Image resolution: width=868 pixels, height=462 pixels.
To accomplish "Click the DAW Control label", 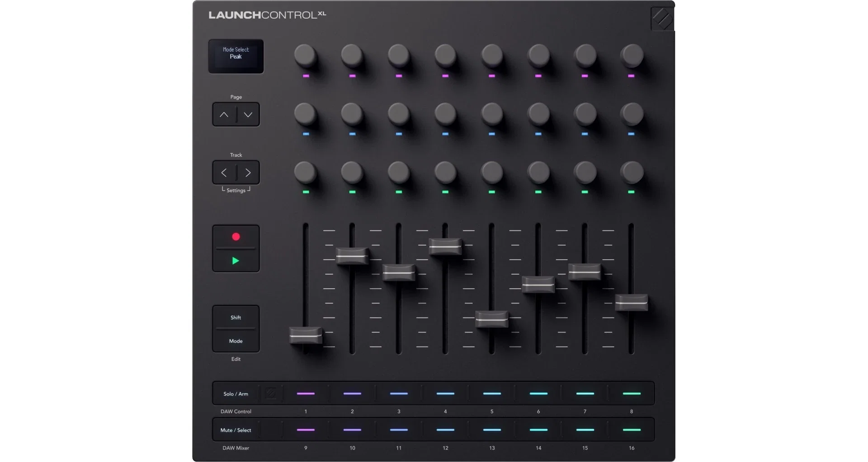I will pos(236,411).
